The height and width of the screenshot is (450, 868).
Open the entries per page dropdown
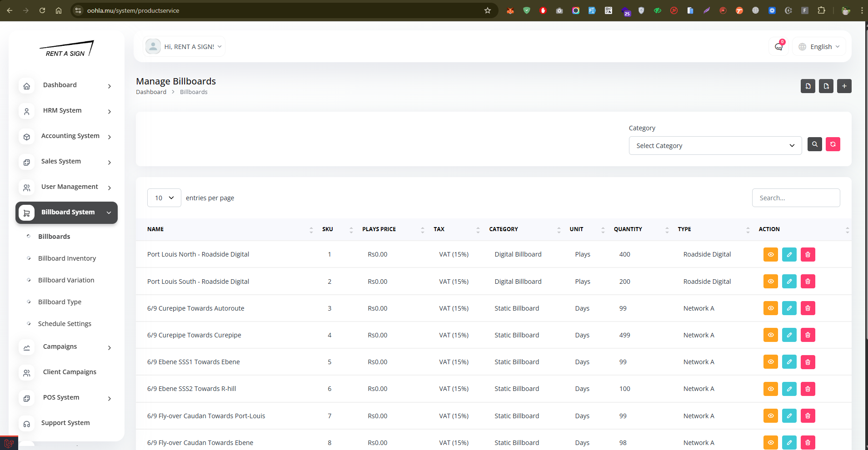164,198
